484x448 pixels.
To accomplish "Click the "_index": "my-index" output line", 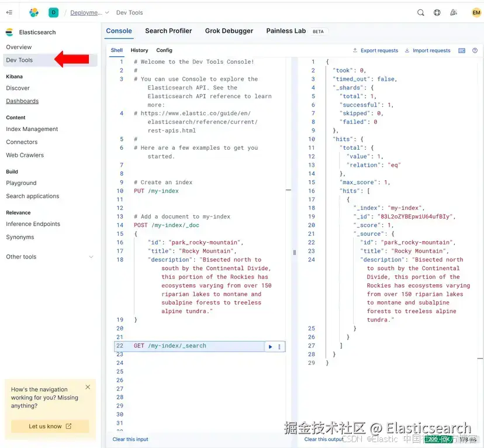I will coord(389,208).
